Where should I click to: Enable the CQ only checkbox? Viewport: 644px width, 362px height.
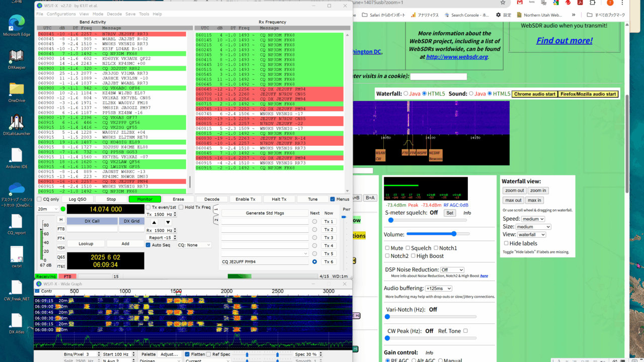click(40, 199)
